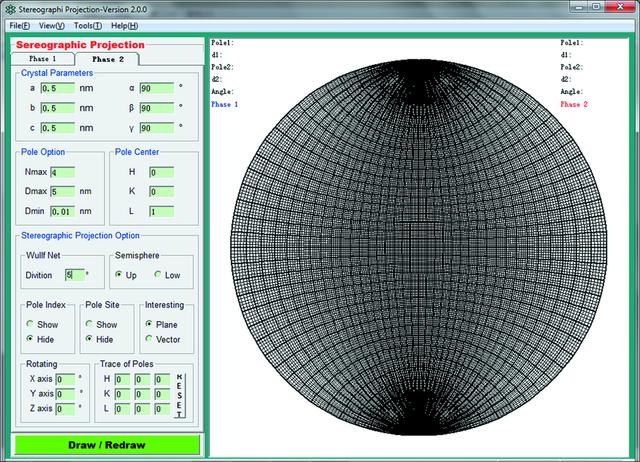Click the first H field in Trace of Poles
The height and width of the screenshot is (462, 640).
click(122, 380)
